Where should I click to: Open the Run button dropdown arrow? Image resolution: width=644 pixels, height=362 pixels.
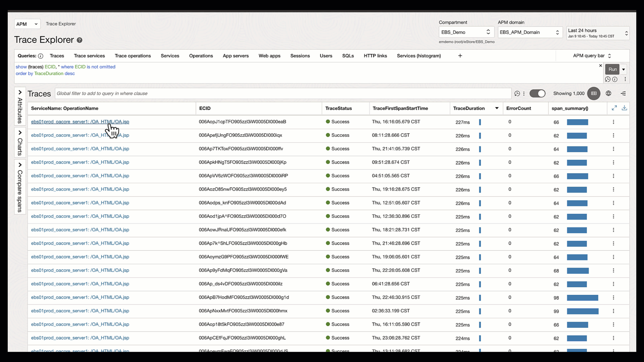[x=624, y=69]
